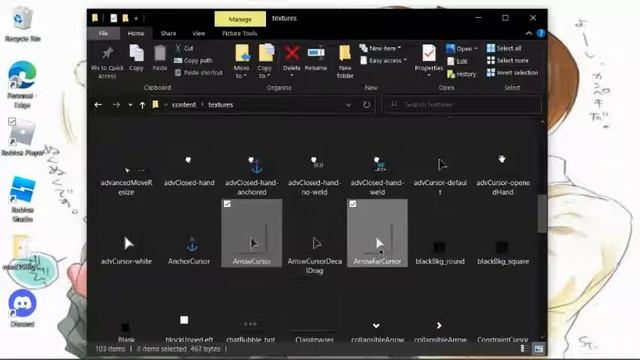Open the Discord desktop icon

(22, 308)
